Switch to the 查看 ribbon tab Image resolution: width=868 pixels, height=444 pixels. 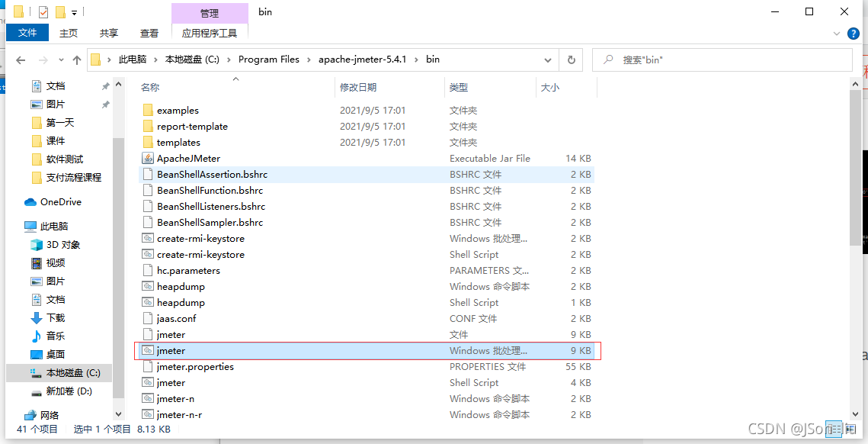pos(149,34)
